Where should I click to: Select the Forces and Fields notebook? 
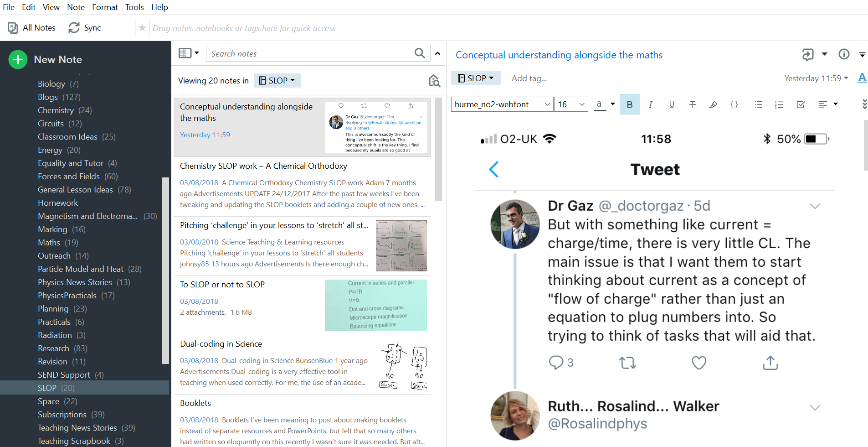(77, 177)
